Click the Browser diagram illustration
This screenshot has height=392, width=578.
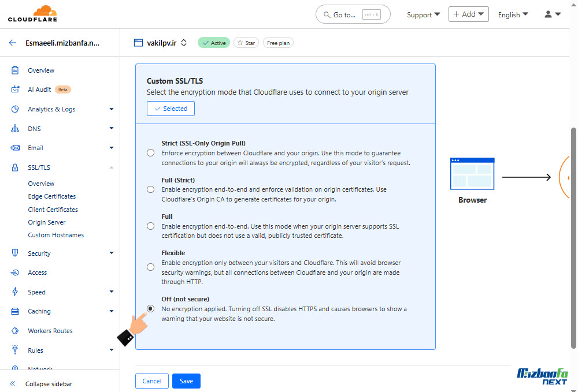click(472, 174)
